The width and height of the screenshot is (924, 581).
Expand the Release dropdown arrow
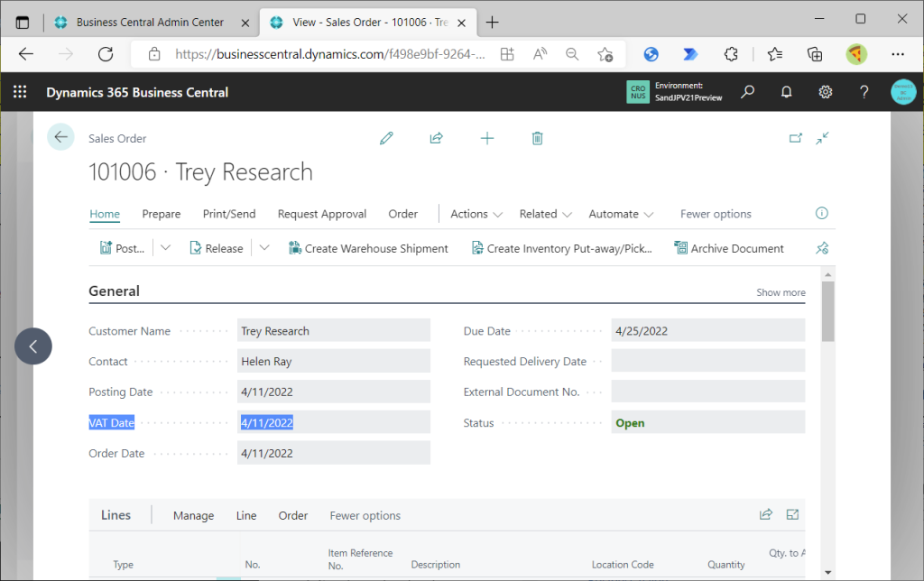click(264, 248)
